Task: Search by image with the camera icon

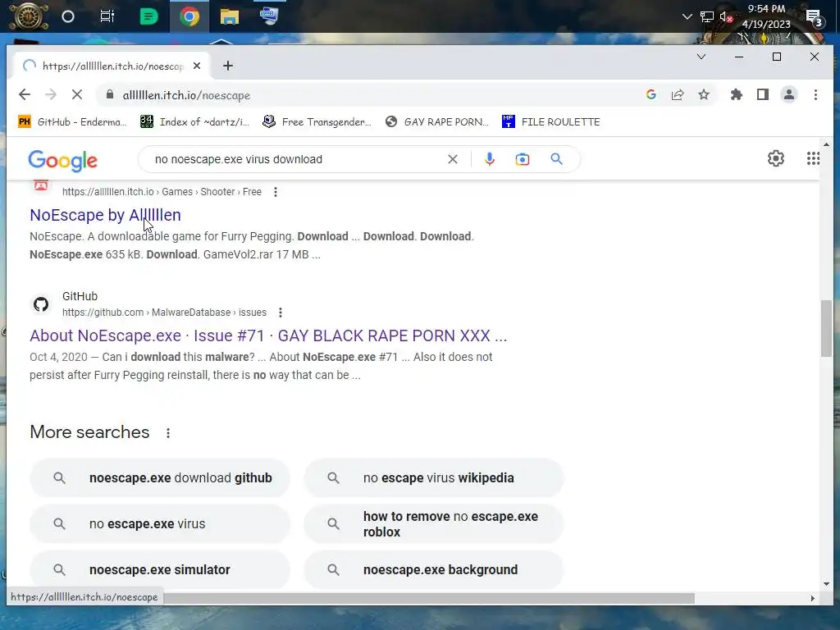Action: point(523,160)
